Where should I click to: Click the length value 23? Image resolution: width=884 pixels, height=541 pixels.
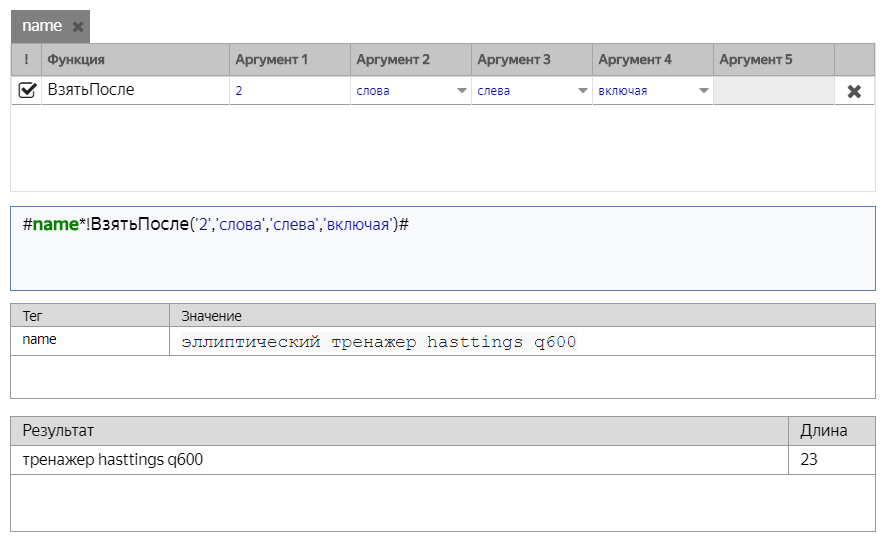(811, 459)
